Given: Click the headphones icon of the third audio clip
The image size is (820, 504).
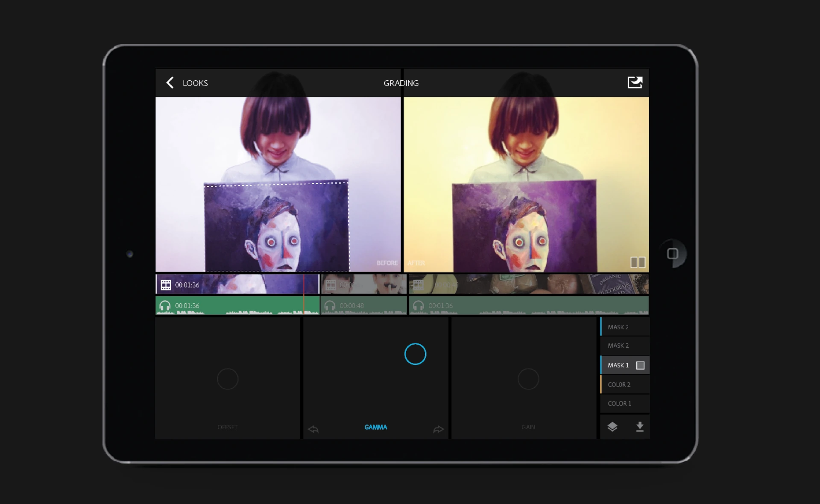Looking at the screenshot, I should click(419, 306).
